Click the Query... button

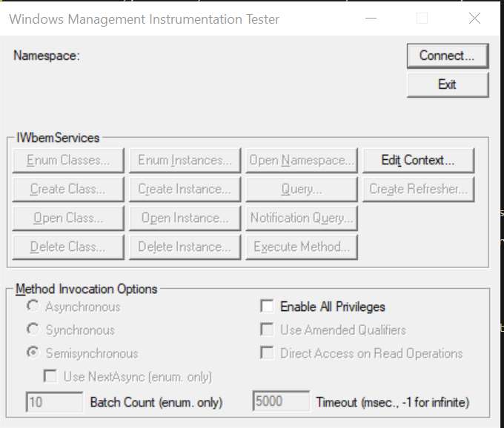click(x=302, y=189)
